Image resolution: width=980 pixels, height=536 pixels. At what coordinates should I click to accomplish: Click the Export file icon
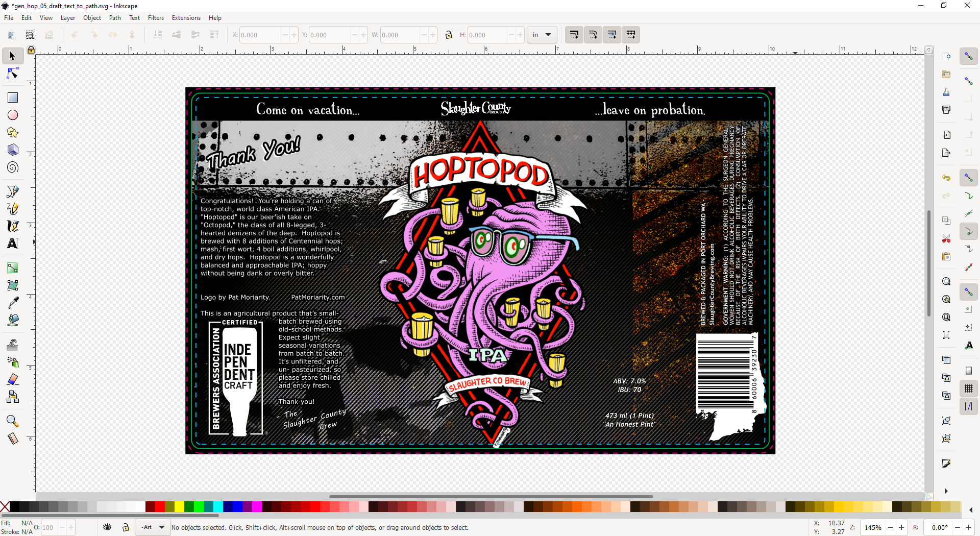pos(946,153)
